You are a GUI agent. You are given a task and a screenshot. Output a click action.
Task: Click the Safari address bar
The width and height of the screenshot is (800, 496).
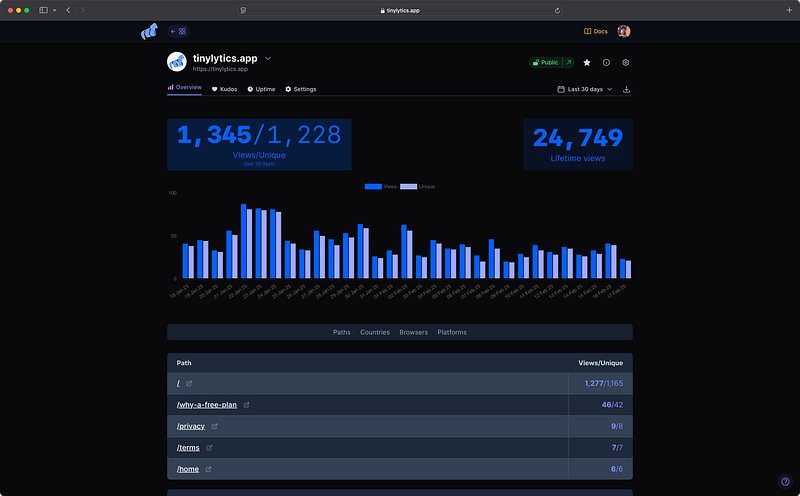pos(400,10)
